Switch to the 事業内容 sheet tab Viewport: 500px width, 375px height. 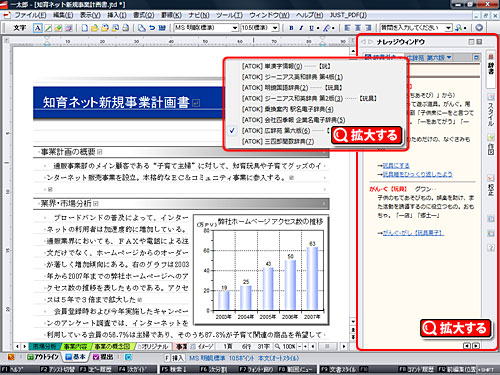(75, 347)
